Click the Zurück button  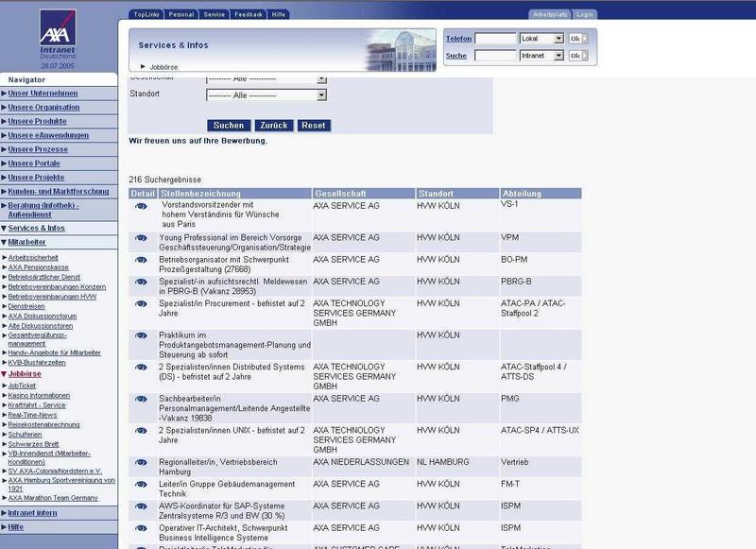pyautogui.click(x=274, y=126)
